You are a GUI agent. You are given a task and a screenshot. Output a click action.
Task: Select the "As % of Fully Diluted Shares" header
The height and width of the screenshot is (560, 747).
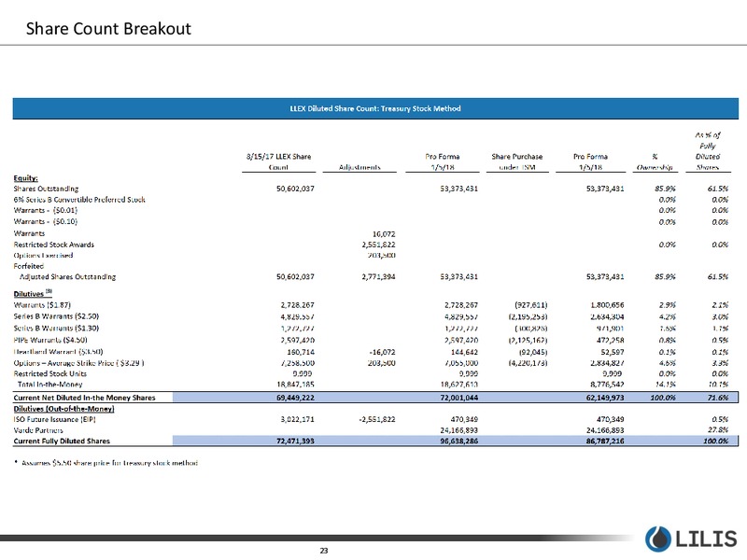(x=708, y=150)
